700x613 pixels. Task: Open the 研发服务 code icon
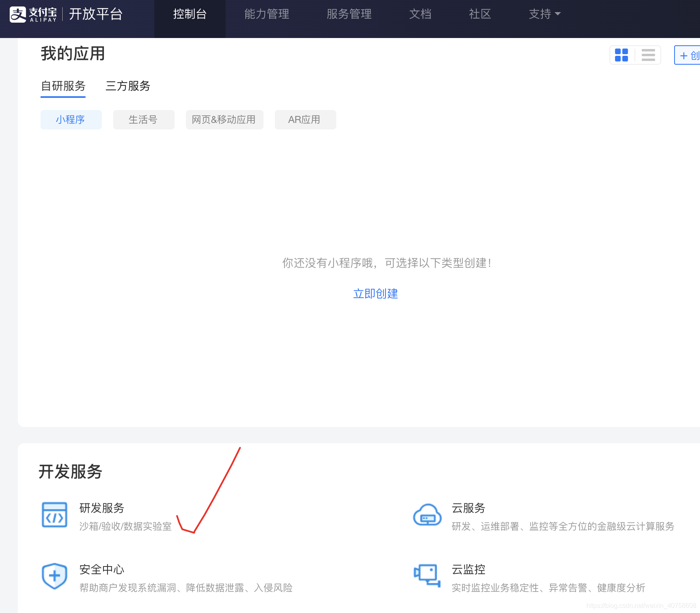click(x=55, y=515)
